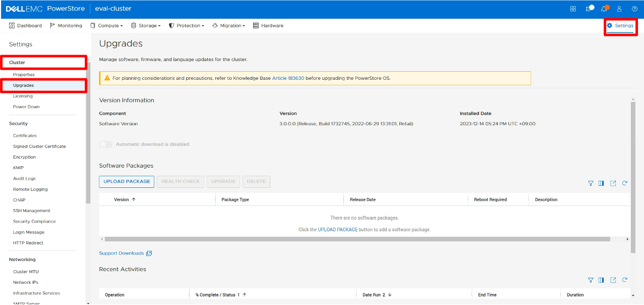Click the UPGRADE button

[x=223, y=182]
